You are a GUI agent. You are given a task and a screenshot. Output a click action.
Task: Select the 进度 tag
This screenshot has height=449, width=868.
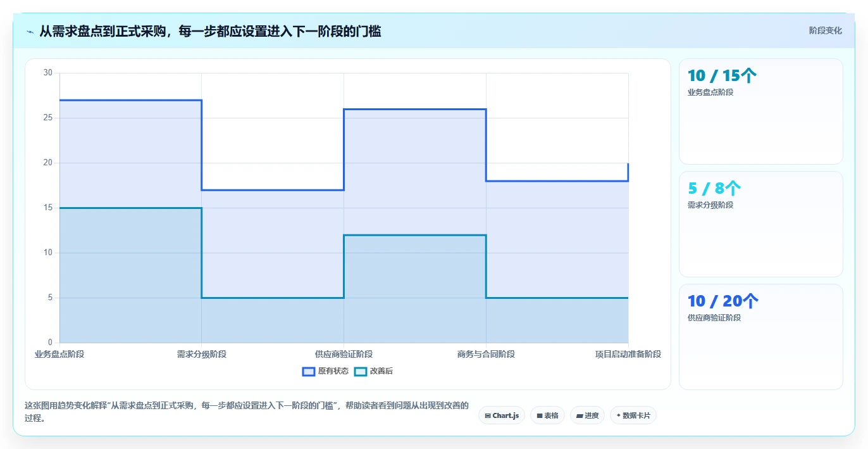[587, 415]
